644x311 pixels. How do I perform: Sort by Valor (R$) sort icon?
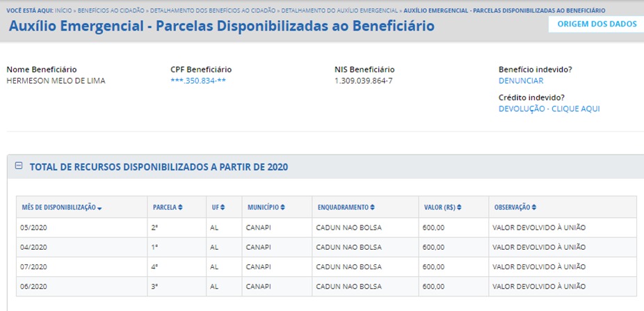(x=460, y=207)
